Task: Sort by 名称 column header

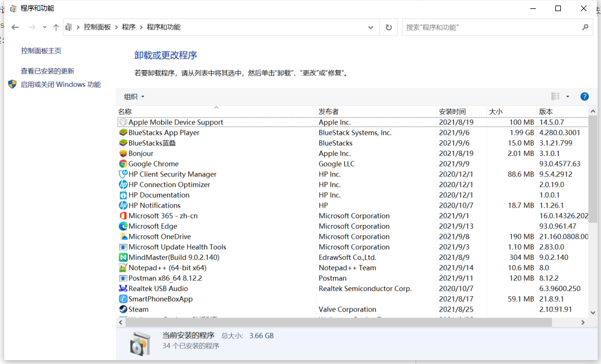Action: [x=216, y=111]
